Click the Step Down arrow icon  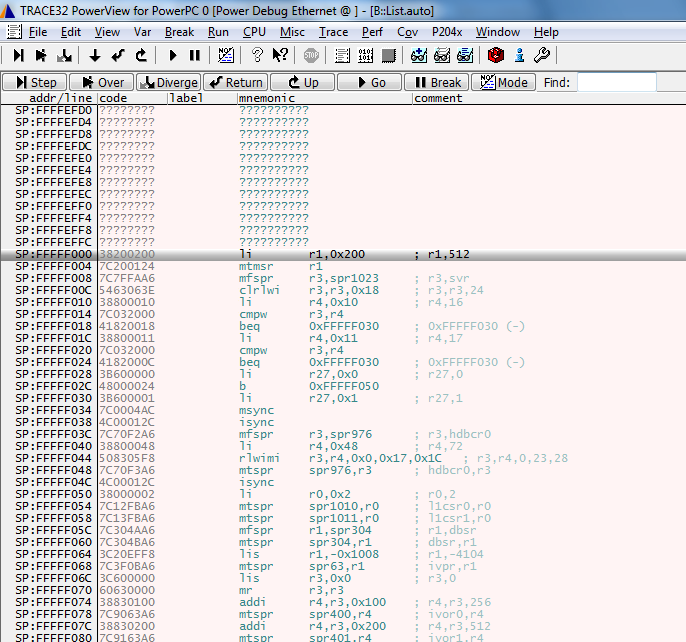pos(95,56)
